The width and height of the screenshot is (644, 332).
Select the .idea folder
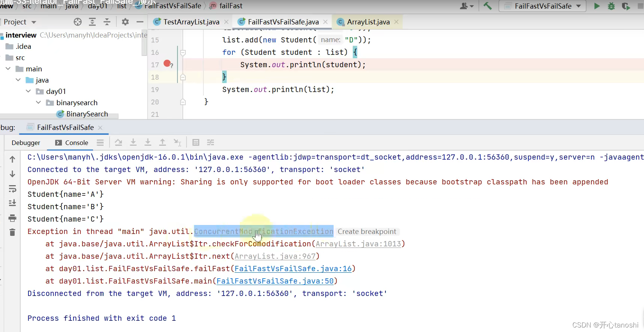(x=23, y=46)
